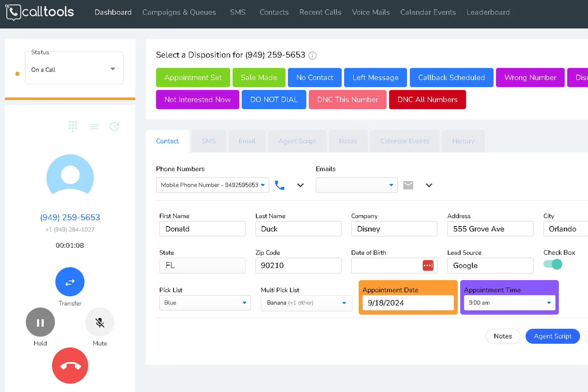Mute the microphone
This screenshot has width=588, height=392.
[100, 322]
